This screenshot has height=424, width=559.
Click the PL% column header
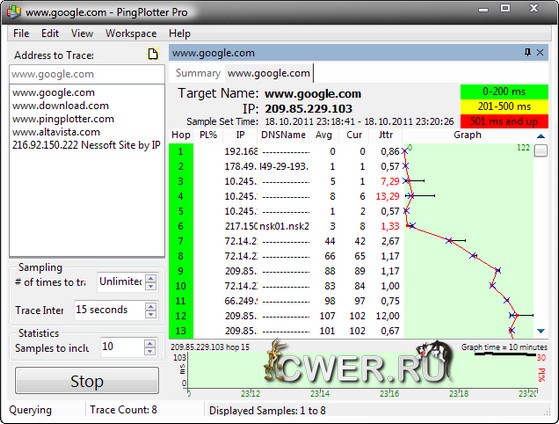coord(208,135)
